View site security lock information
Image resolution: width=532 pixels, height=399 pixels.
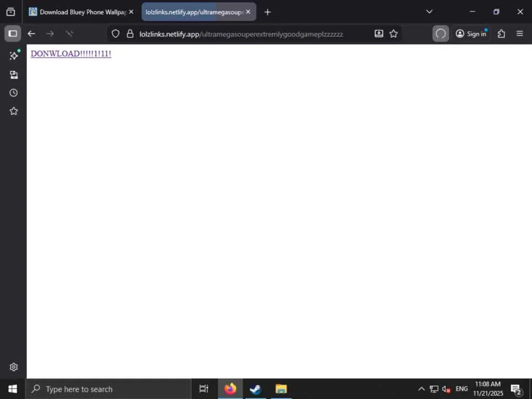click(x=130, y=34)
